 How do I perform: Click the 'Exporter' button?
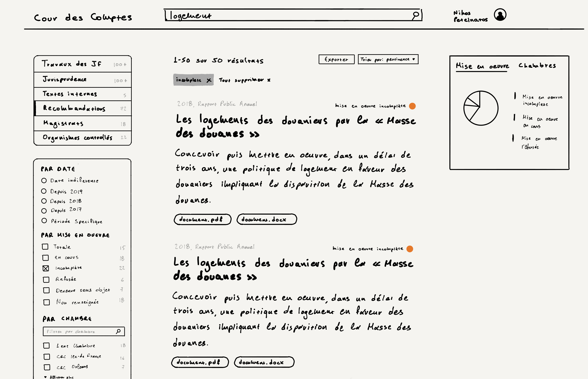336,59
